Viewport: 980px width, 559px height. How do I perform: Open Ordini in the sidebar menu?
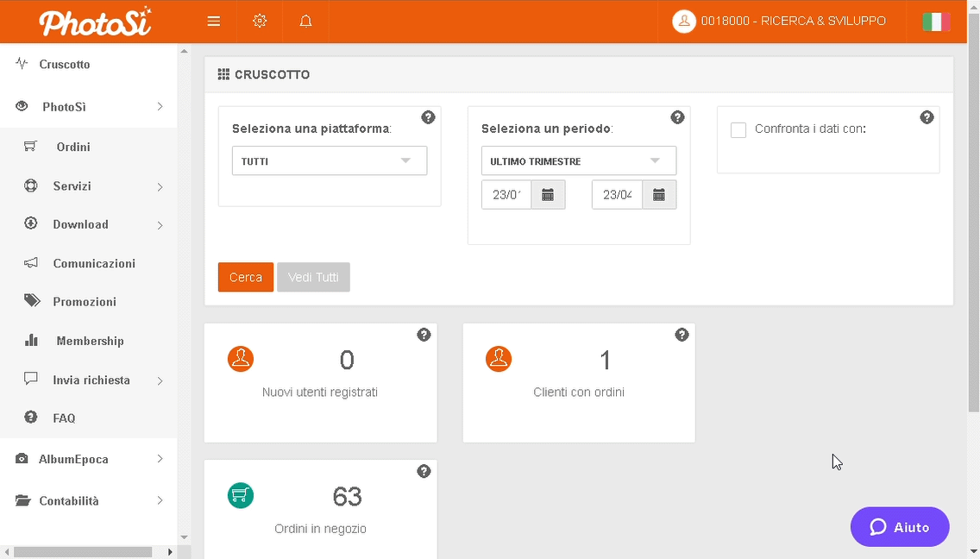coord(73,147)
